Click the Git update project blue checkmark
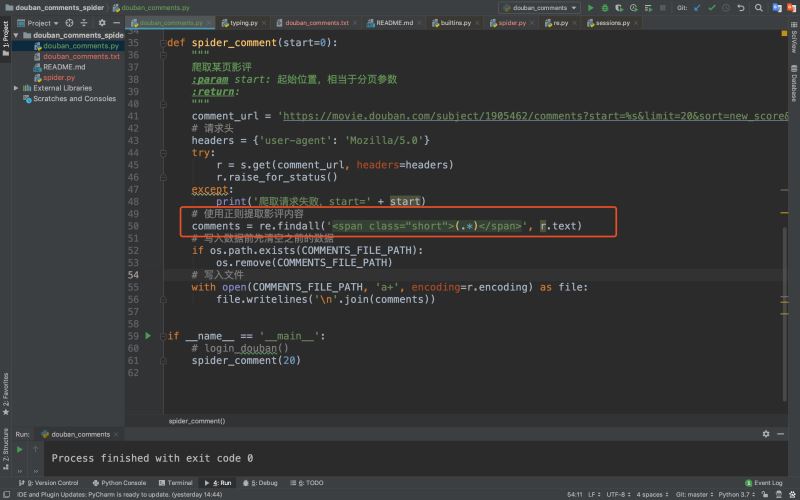 pyautogui.click(x=697, y=8)
